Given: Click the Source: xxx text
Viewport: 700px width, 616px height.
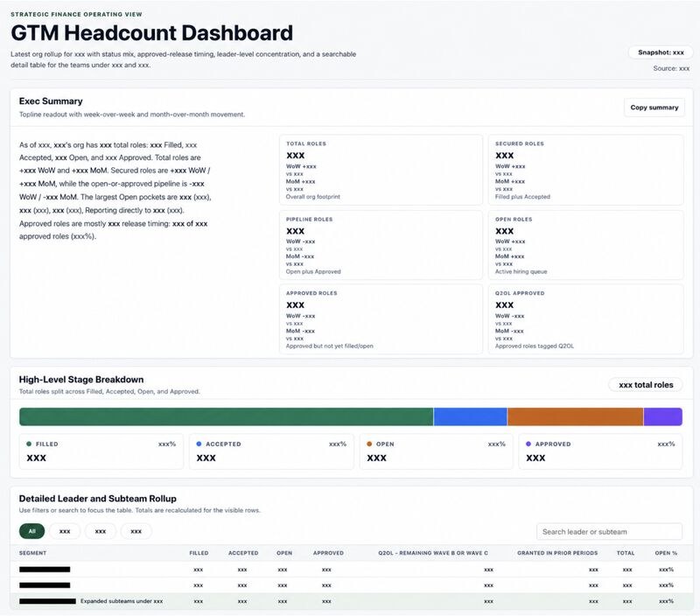Looking at the screenshot, I should click(671, 68).
